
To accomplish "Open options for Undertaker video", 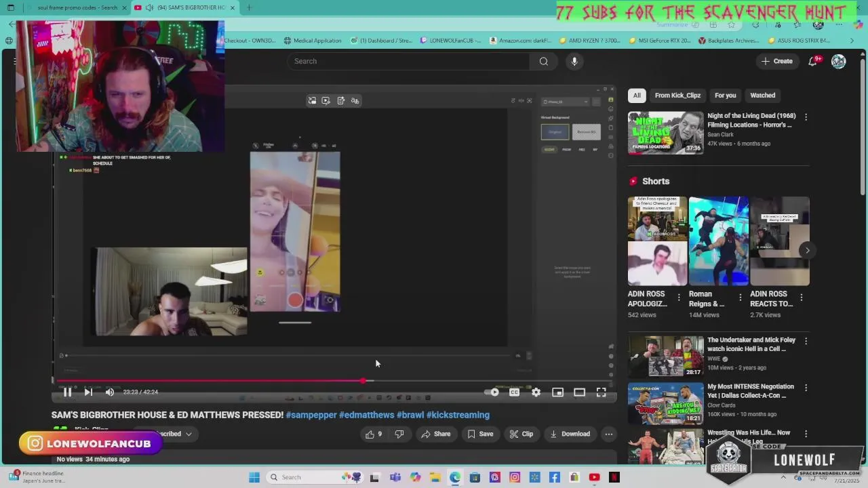I will [x=806, y=341].
